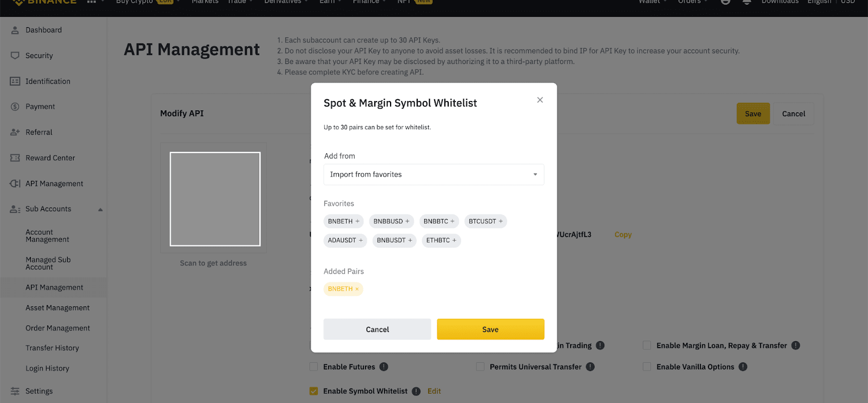Click info icon next to Enable Futures
Image resolution: width=868 pixels, height=403 pixels.
[x=384, y=367]
